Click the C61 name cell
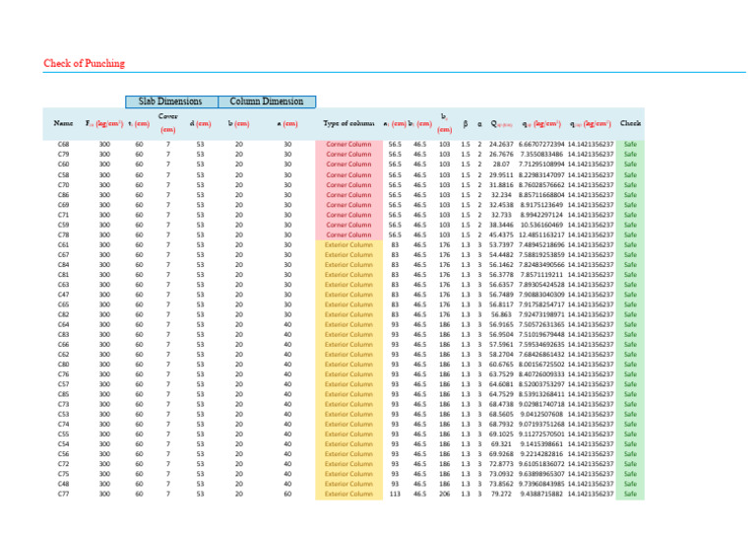 (63, 244)
